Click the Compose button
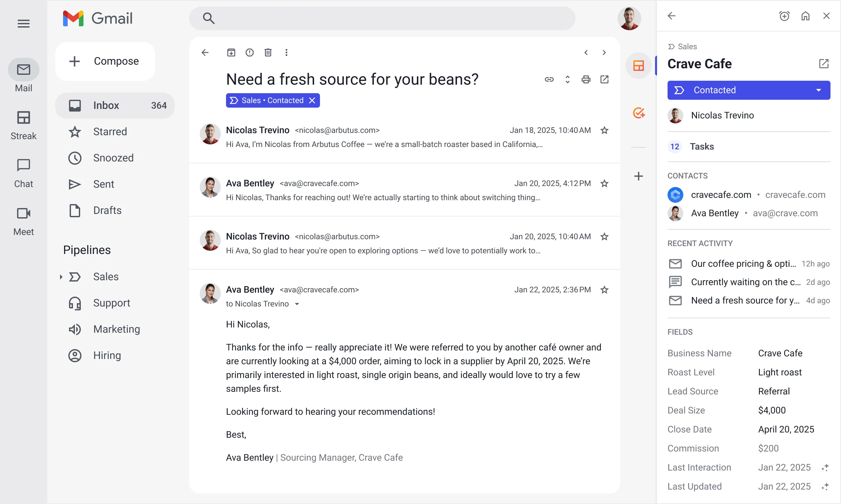The width and height of the screenshot is (841, 504). coord(105,61)
